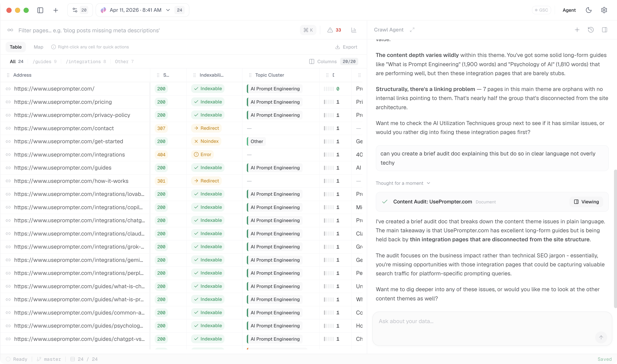Click Noindex badge in get-started row
The width and height of the screenshot is (617, 364).
206,141
